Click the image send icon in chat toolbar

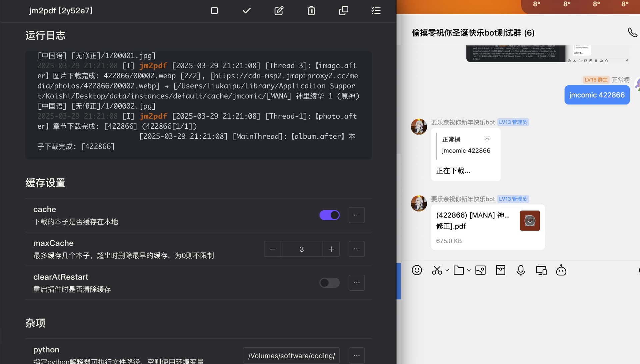(x=480, y=270)
